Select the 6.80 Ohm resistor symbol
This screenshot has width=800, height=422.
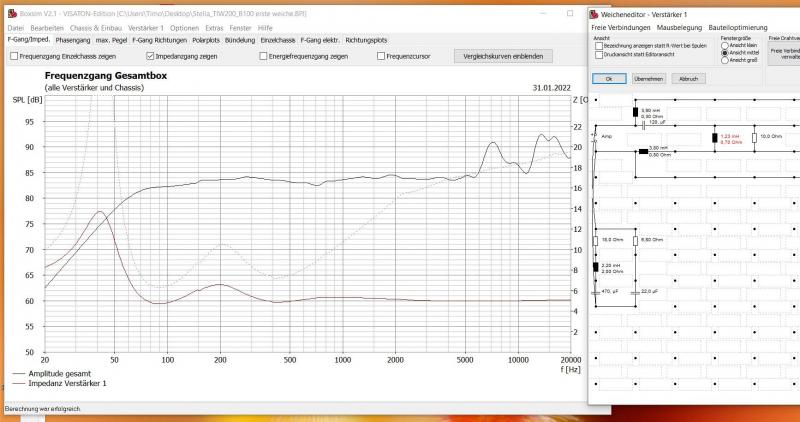click(635, 241)
